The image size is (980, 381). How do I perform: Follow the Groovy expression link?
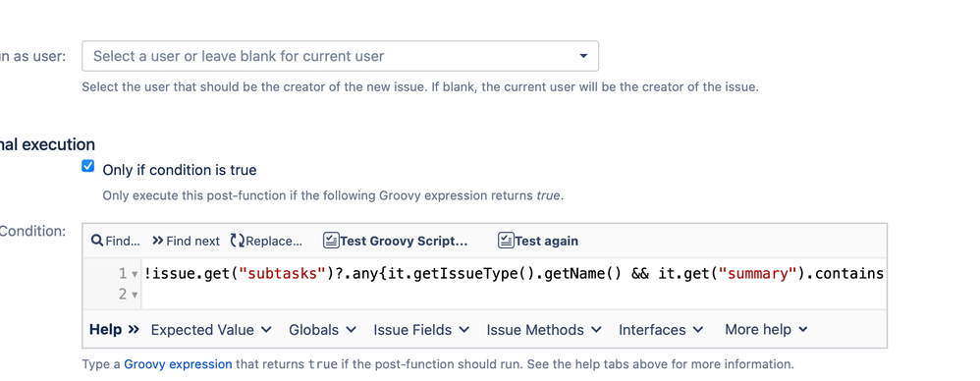tap(178, 364)
